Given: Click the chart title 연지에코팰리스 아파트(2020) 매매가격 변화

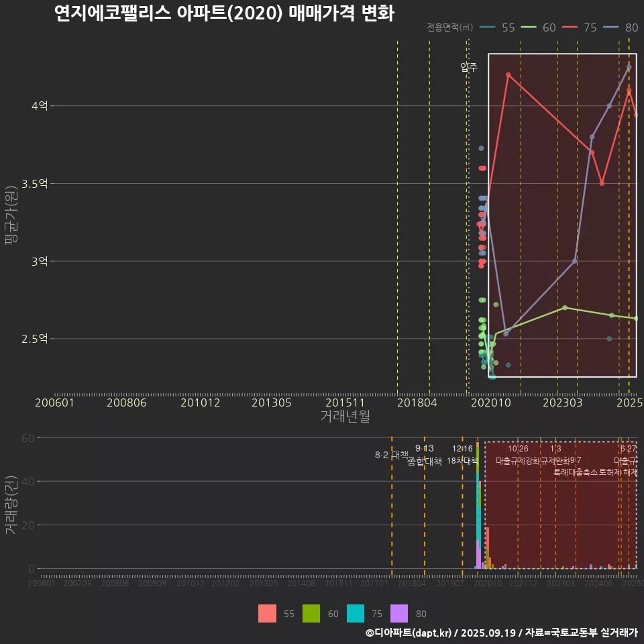Looking at the screenshot, I should pyautogui.click(x=224, y=13).
